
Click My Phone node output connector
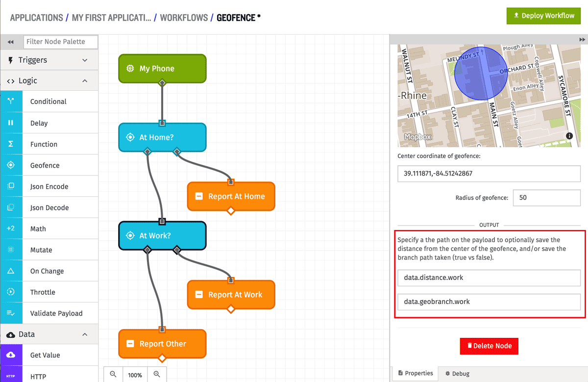coord(162,84)
